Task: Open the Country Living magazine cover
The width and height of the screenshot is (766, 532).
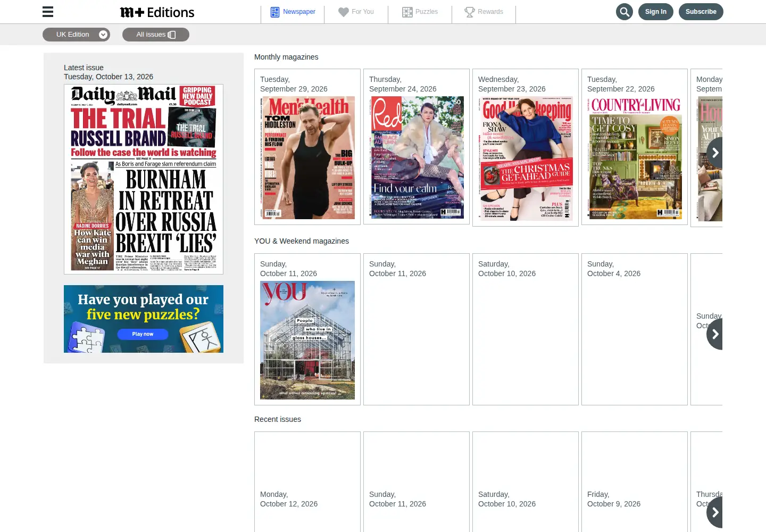Action: (x=635, y=157)
